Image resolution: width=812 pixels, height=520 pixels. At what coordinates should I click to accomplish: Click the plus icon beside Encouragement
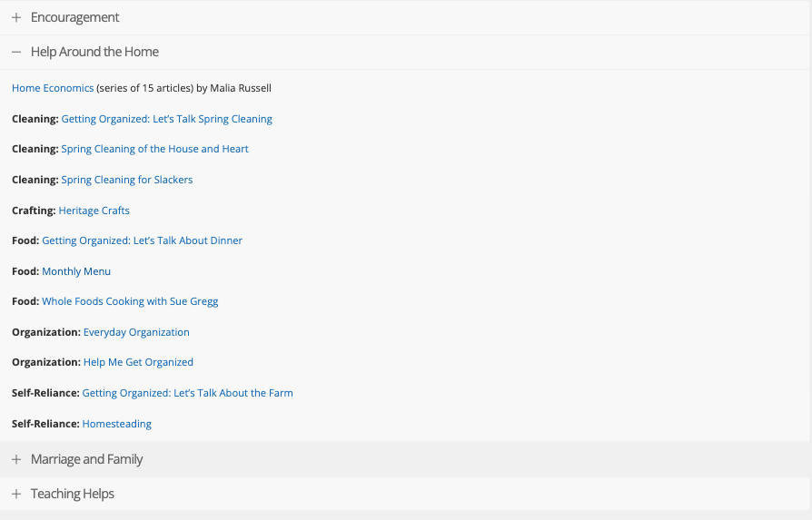point(16,18)
